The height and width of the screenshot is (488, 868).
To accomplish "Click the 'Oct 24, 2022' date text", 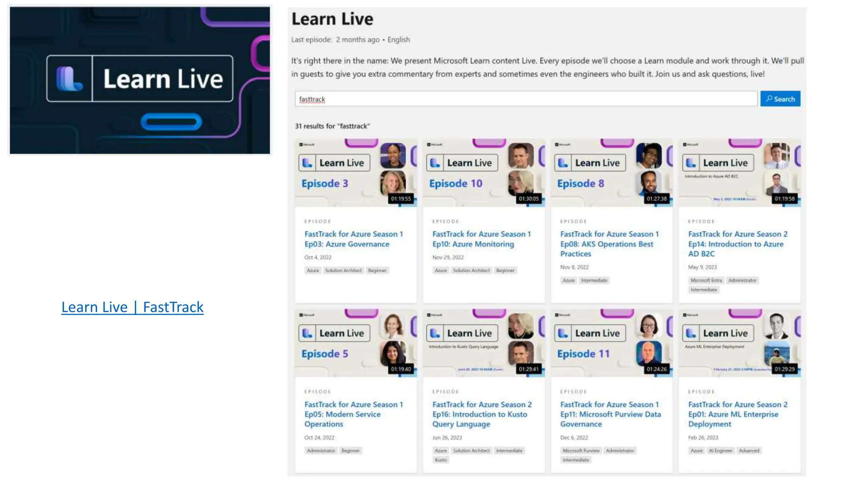I will point(319,438).
